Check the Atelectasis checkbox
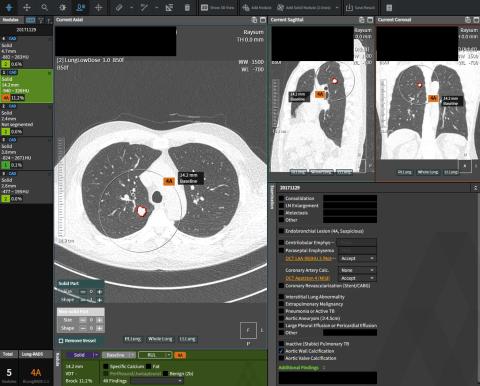Viewport: 480px width, 386px height. click(x=281, y=213)
